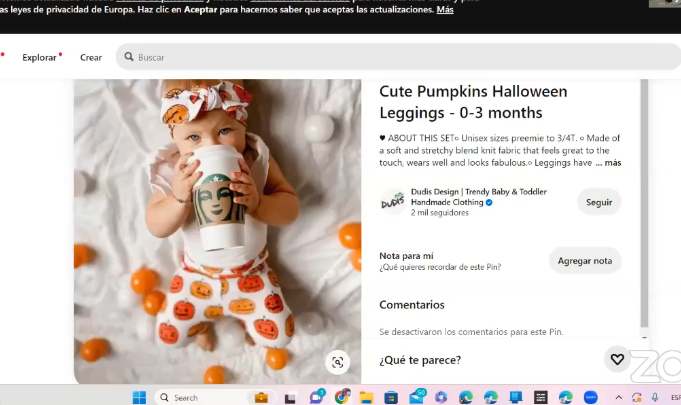The image size is (681, 405).
Task: Open the 'Más' link in privacy banner
Action: (445, 10)
